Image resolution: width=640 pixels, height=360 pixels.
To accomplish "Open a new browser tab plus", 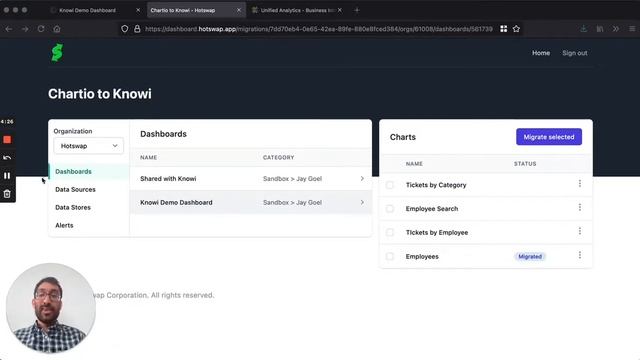I will click(x=357, y=10).
